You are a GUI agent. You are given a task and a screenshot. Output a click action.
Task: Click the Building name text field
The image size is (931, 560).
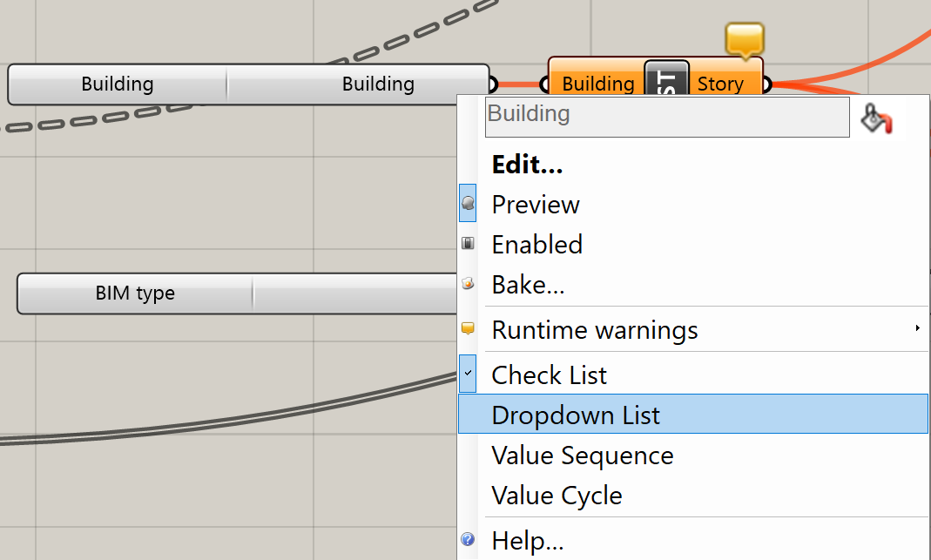click(x=666, y=116)
